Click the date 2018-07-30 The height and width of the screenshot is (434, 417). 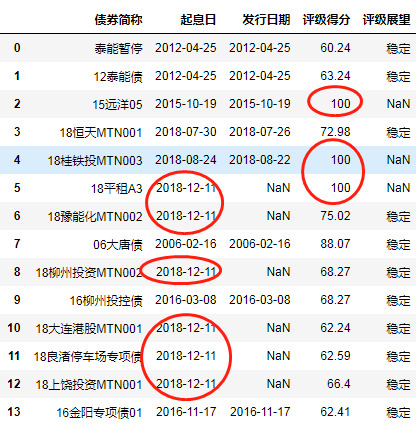coord(186,132)
